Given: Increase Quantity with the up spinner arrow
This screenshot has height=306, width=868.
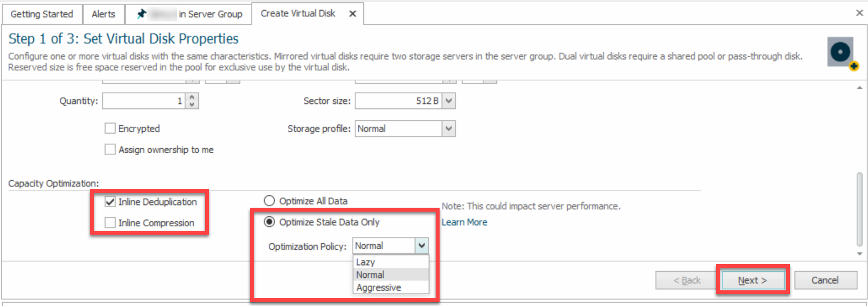Looking at the screenshot, I should coord(193,98).
